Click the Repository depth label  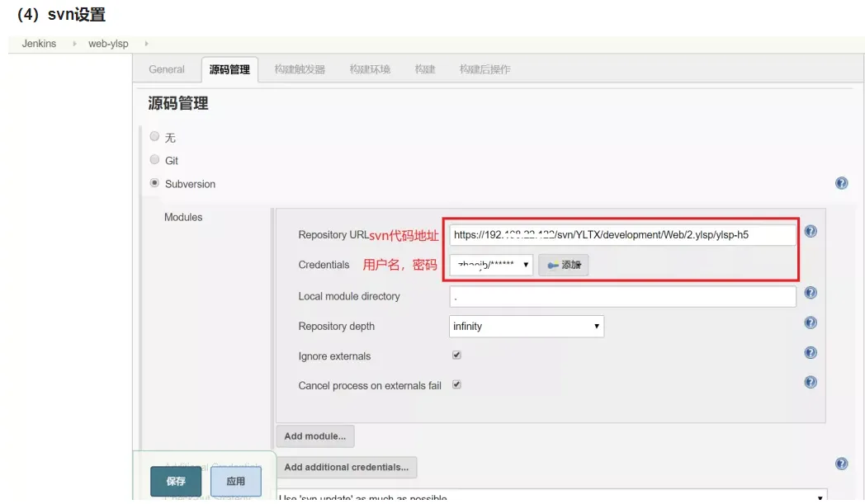337,327
